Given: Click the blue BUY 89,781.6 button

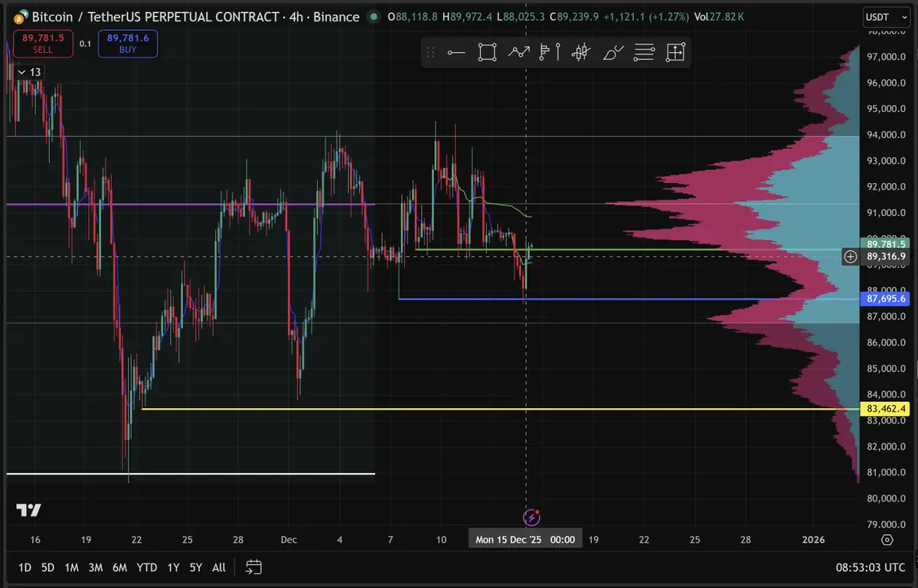Looking at the screenshot, I should click(x=128, y=44).
